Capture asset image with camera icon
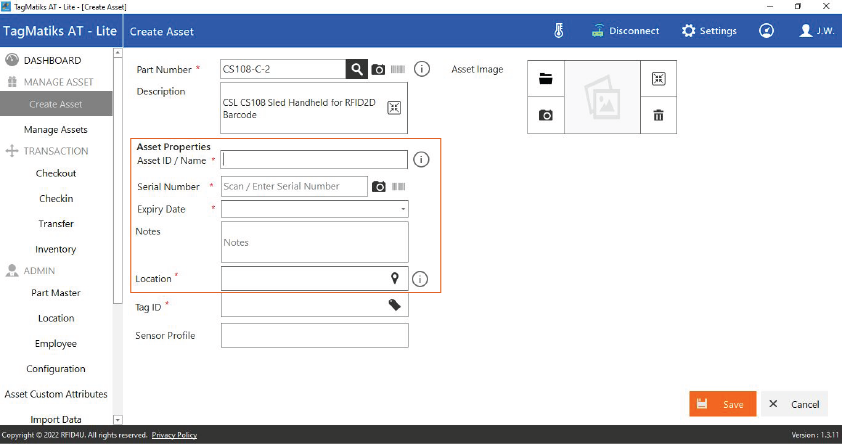 click(546, 115)
